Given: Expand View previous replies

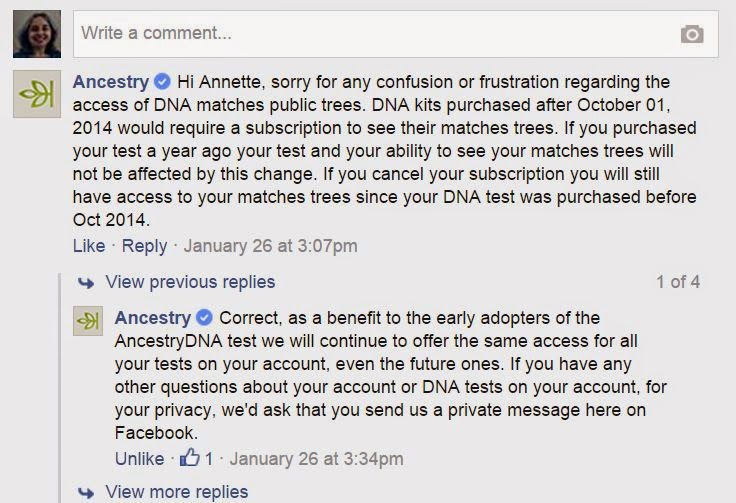Looking at the screenshot, I should tap(190, 282).
